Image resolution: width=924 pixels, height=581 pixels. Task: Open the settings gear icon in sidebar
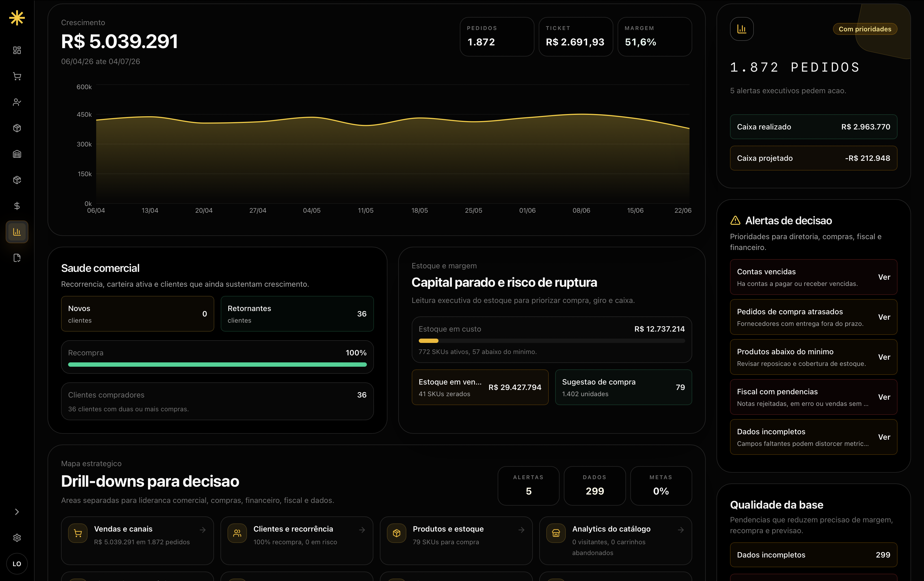click(x=17, y=538)
